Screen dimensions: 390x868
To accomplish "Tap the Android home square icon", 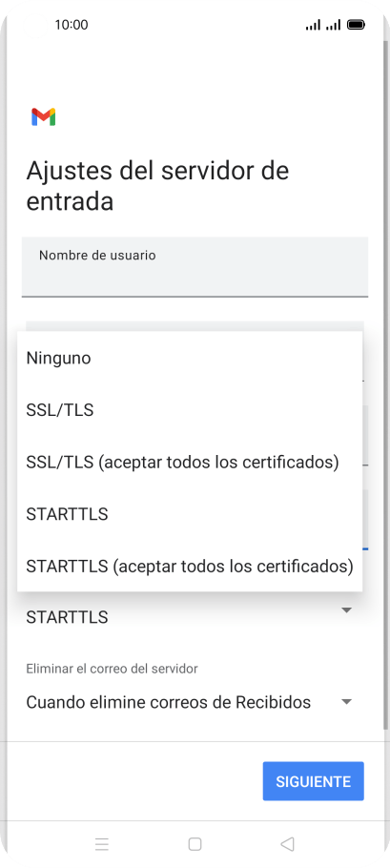I will [x=195, y=843].
